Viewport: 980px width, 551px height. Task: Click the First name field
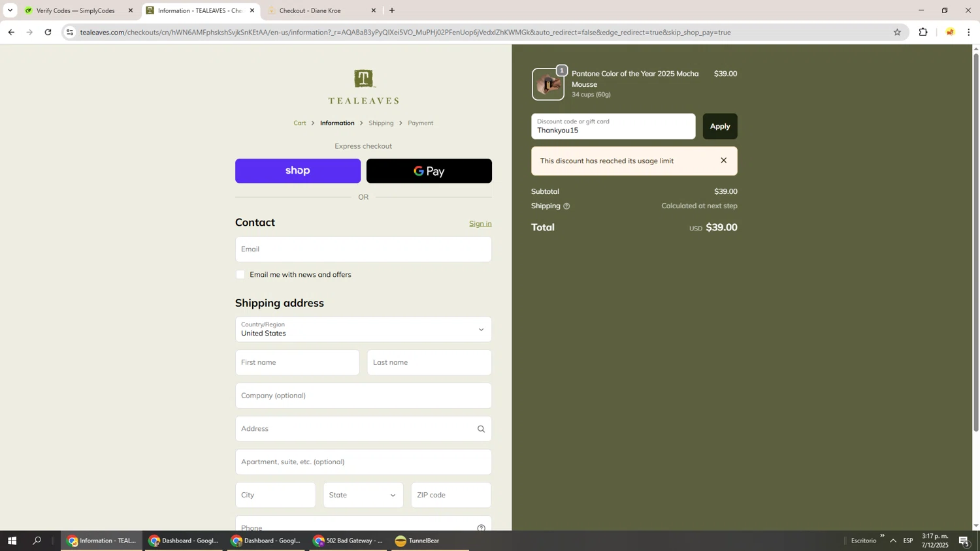pyautogui.click(x=297, y=362)
